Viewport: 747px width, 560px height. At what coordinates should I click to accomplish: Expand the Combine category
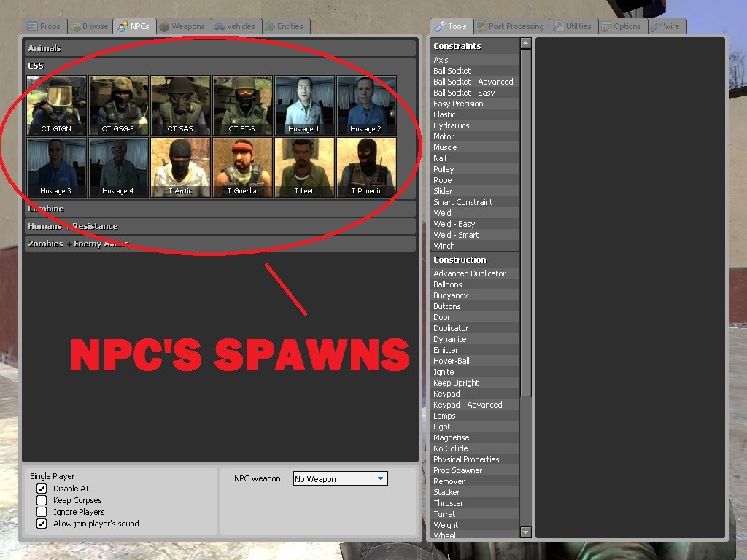219,208
